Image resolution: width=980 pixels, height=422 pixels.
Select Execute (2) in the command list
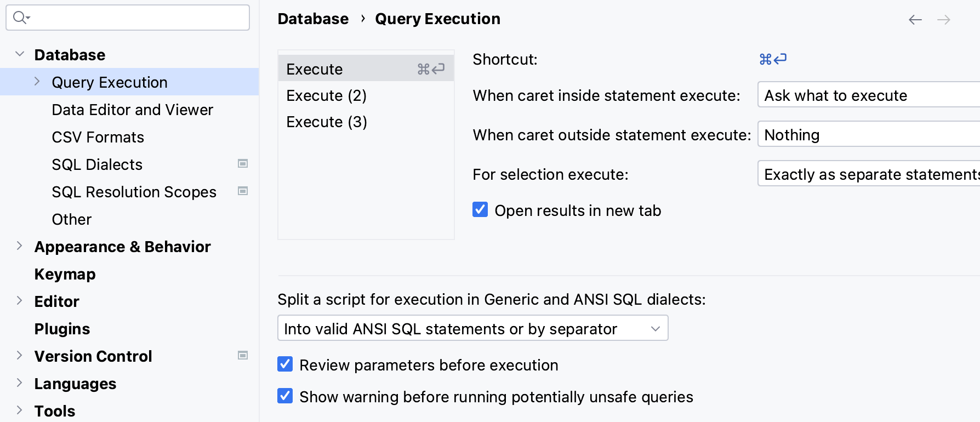[326, 95]
